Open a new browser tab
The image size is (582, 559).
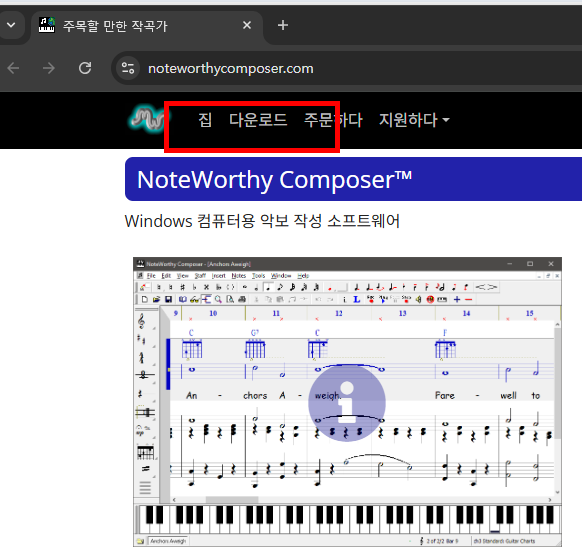click(x=283, y=25)
